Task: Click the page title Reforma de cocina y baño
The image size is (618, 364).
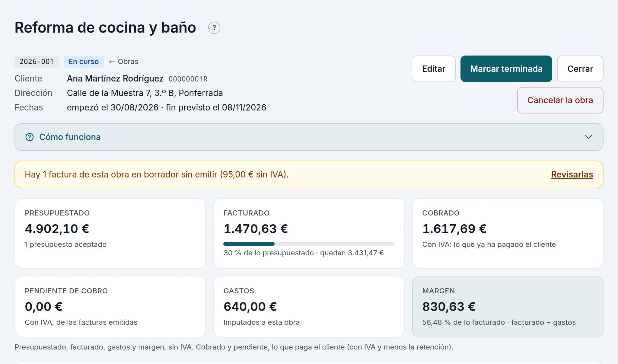Action: pyautogui.click(x=105, y=27)
